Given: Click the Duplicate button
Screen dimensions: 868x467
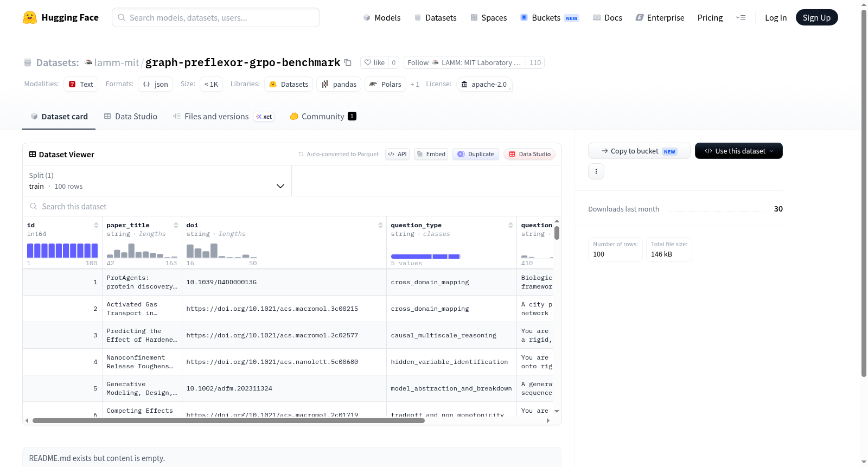Looking at the screenshot, I should (x=476, y=154).
